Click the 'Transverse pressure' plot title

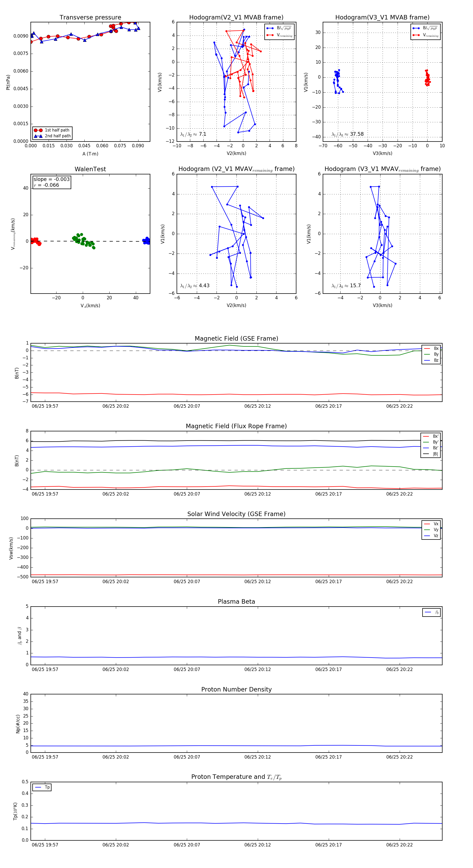90,18
